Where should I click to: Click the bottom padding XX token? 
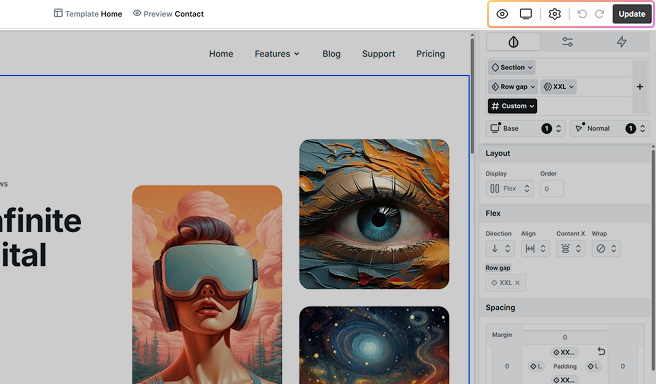(565, 380)
